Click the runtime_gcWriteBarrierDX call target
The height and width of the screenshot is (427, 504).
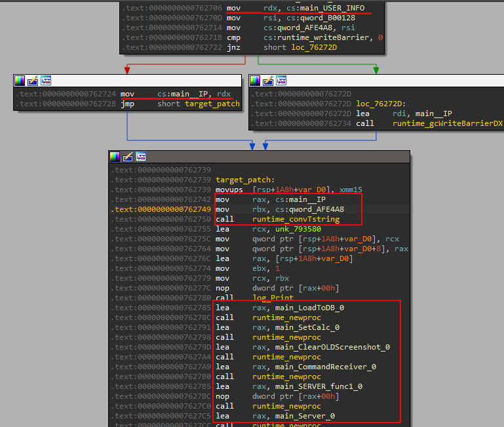pos(448,123)
